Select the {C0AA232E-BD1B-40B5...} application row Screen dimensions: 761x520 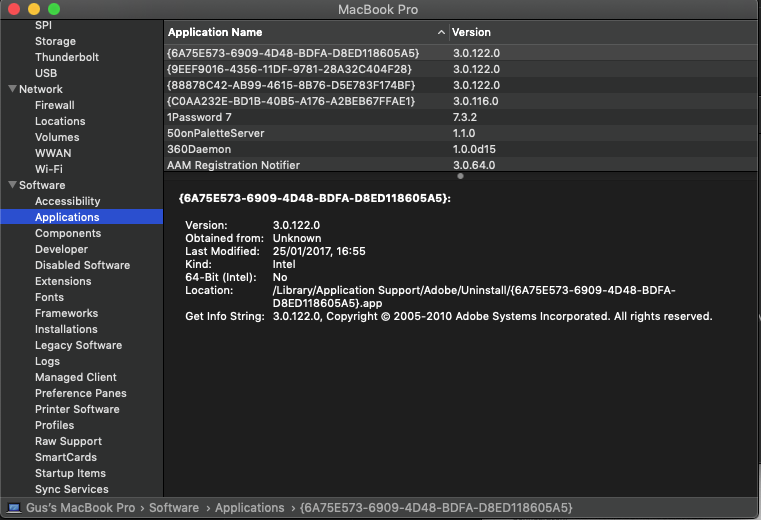pos(461,101)
